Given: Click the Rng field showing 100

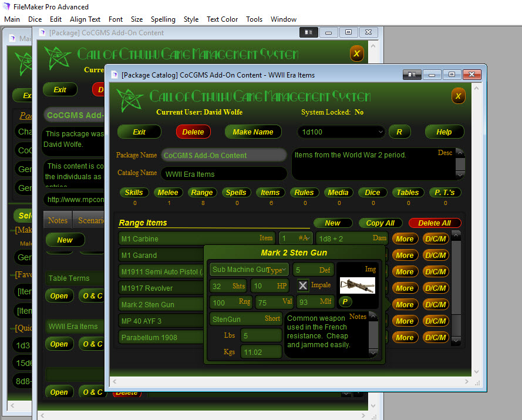Looking at the screenshot, I should coord(231,303).
